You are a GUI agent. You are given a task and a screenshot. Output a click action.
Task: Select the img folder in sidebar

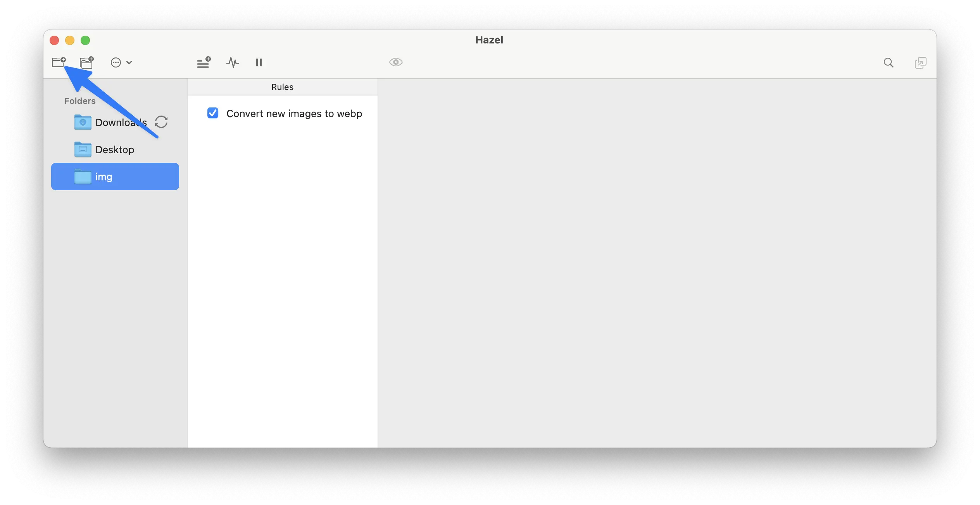coord(115,176)
